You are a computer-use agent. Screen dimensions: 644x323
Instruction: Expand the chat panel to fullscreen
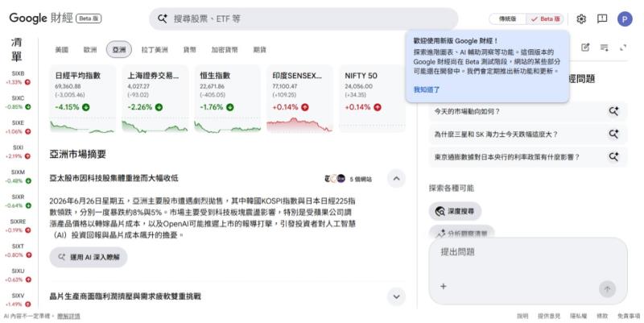point(623,48)
